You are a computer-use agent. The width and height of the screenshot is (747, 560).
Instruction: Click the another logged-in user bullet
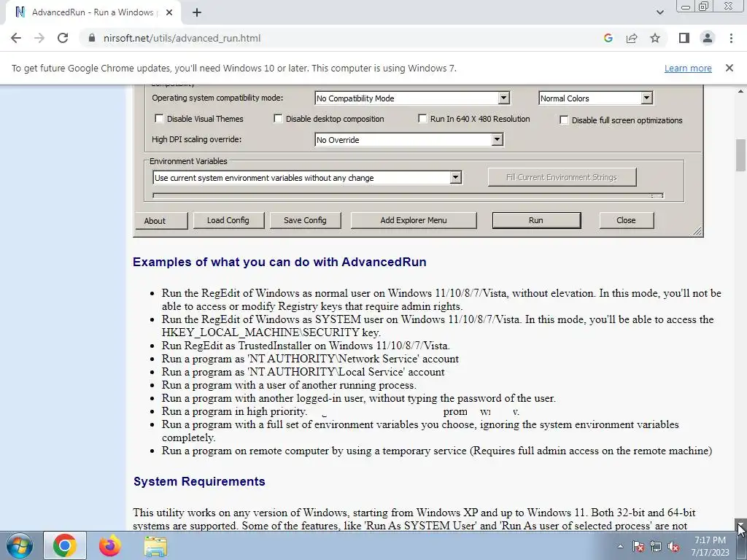(359, 398)
